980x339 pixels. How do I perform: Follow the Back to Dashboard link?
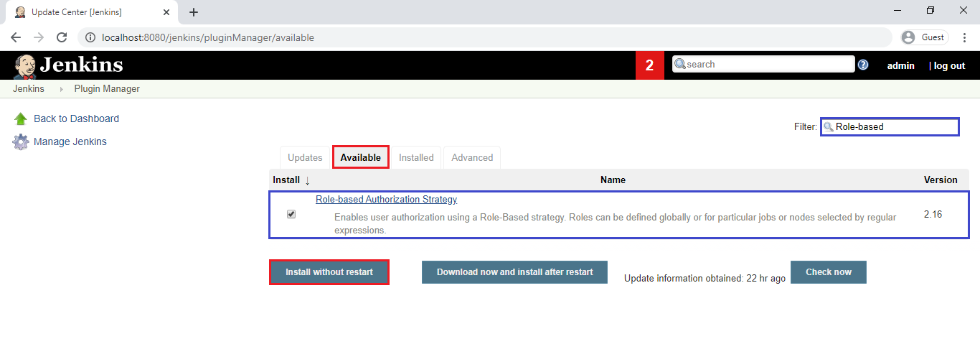click(76, 119)
